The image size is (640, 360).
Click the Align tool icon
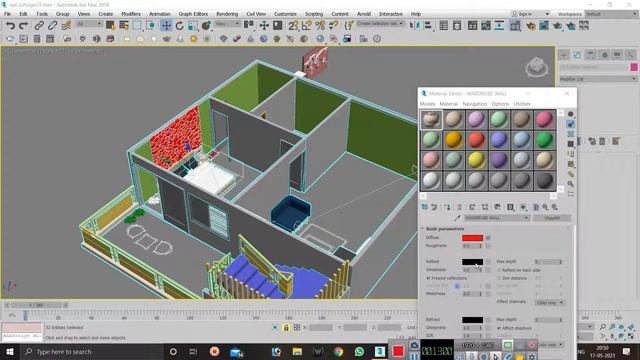[428, 26]
